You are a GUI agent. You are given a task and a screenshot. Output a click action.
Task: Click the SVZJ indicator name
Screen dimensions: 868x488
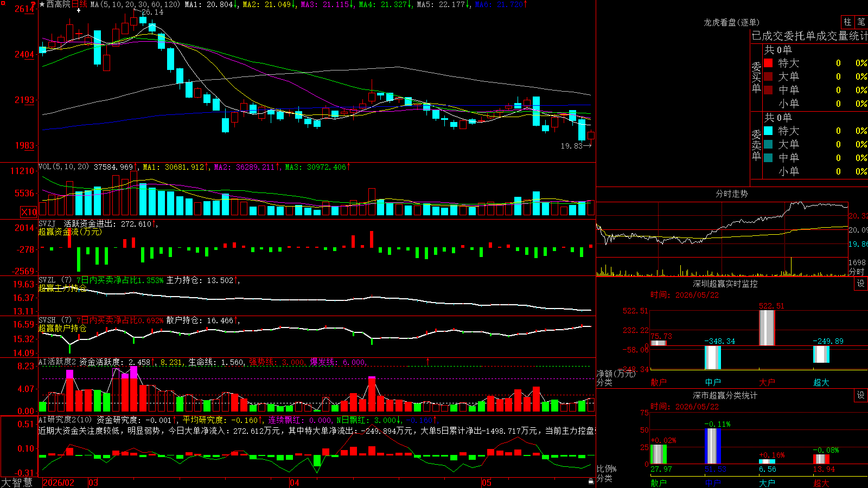point(47,224)
